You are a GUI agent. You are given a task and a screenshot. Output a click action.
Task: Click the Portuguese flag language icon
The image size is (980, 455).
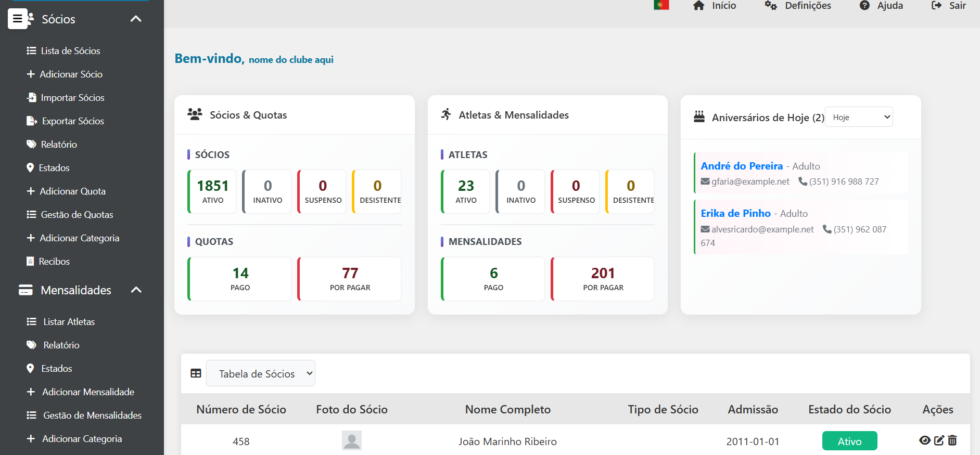(x=661, y=5)
